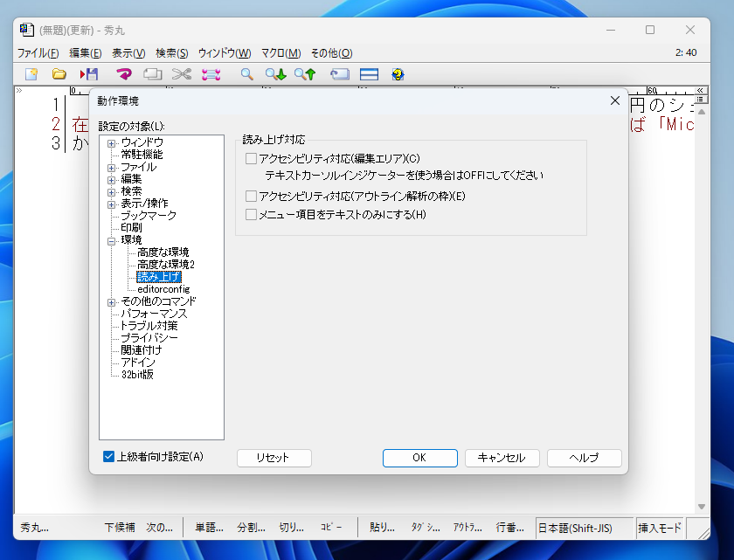Open the マクロ(M) menu
This screenshot has height=560, width=734.
(x=280, y=53)
